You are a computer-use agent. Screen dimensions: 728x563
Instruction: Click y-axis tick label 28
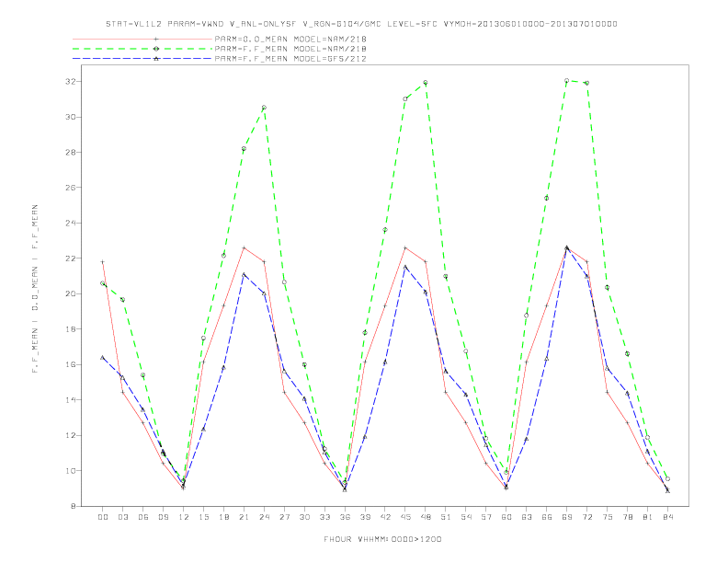pyautogui.click(x=71, y=153)
